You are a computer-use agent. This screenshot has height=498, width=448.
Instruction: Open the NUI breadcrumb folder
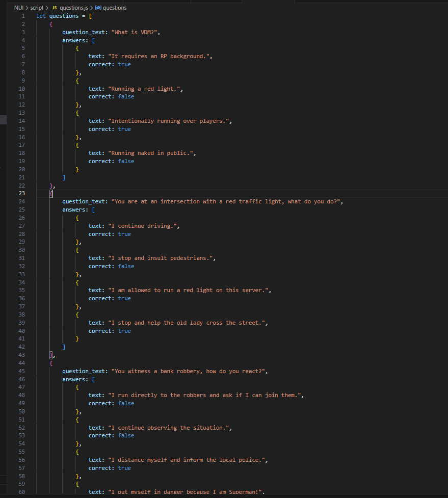(x=19, y=8)
